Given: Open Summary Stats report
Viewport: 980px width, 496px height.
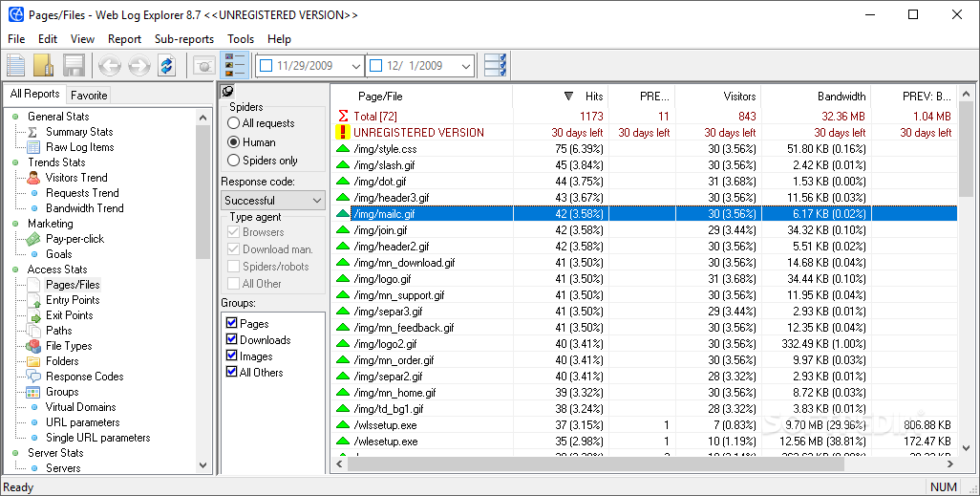Looking at the screenshot, I should [79, 132].
